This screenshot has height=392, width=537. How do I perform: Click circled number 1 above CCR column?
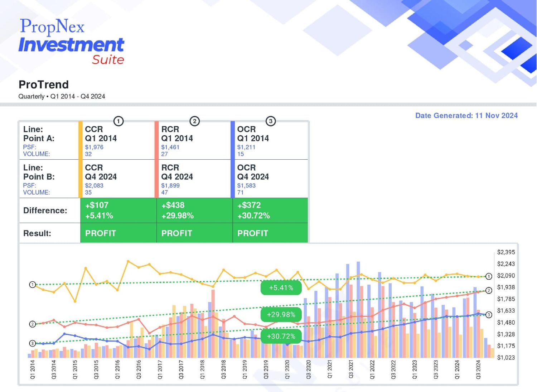[118, 121]
